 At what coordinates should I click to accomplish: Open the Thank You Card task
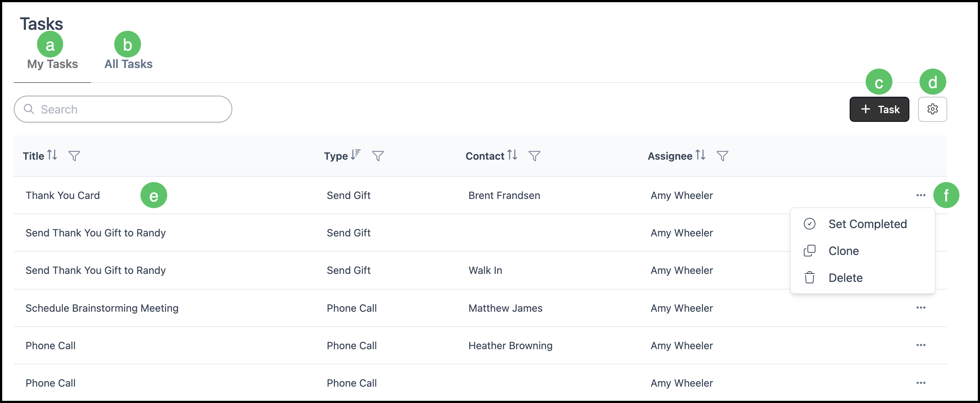[63, 195]
